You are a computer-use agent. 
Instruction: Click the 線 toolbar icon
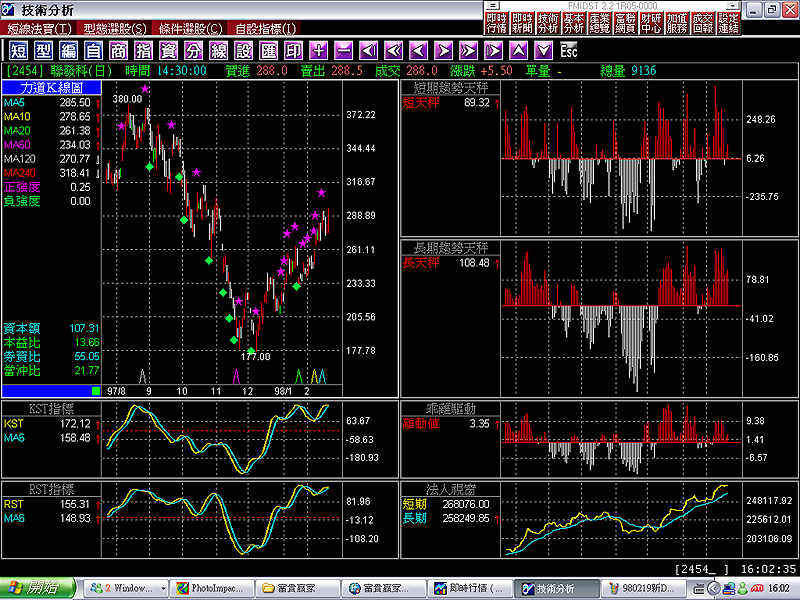point(218,51)
